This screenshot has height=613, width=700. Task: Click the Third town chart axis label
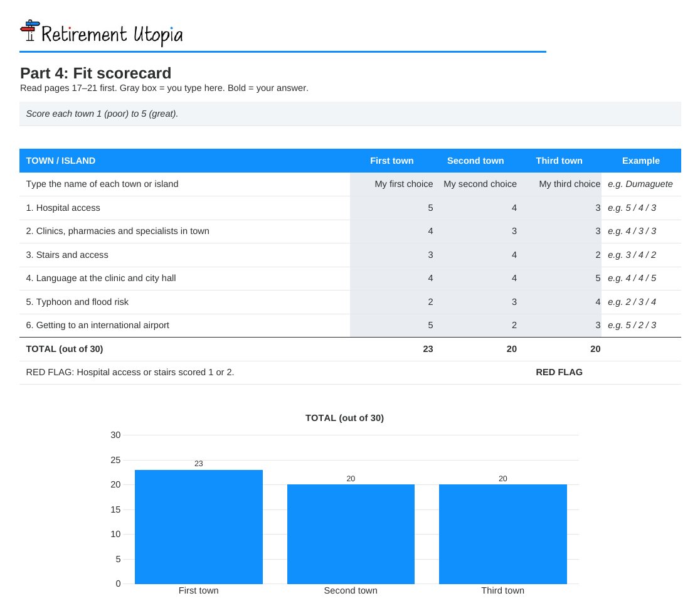[x=502, y=590]
